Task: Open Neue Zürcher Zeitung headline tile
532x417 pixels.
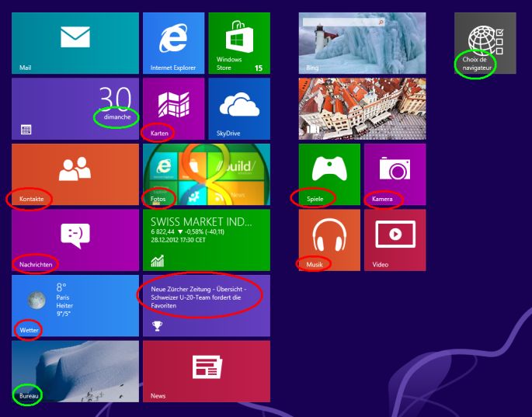Action: pos(207,305)
